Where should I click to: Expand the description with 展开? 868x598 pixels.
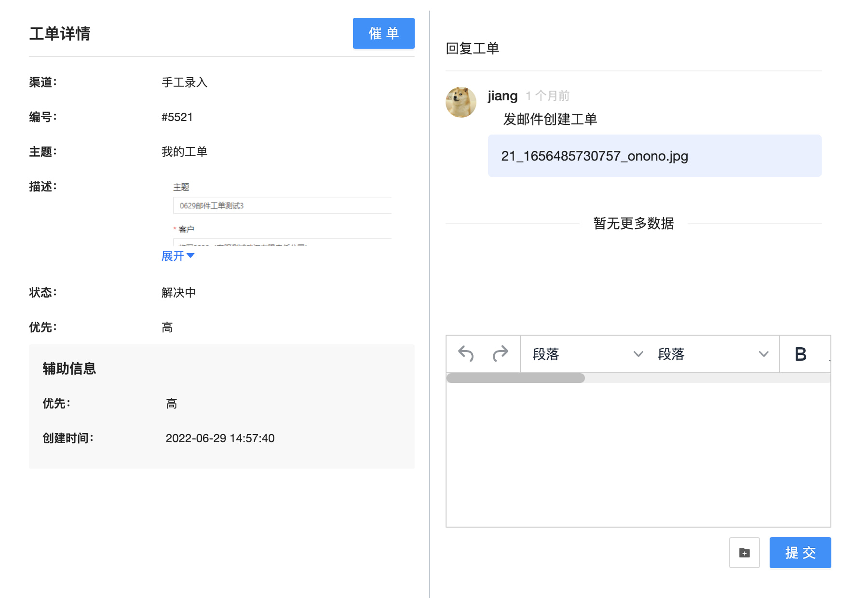coord(177,256)
